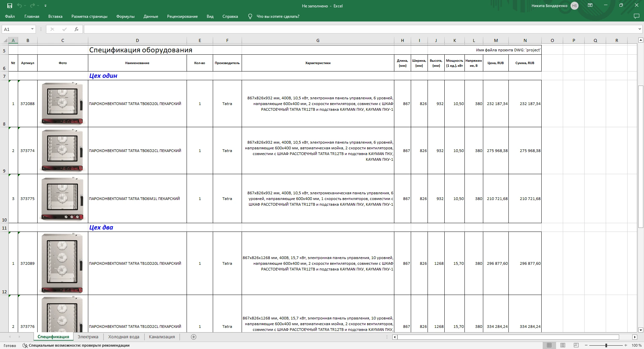Switch to the Холодная вода sheet tab

pyautogui.click(x=124, y=337)
